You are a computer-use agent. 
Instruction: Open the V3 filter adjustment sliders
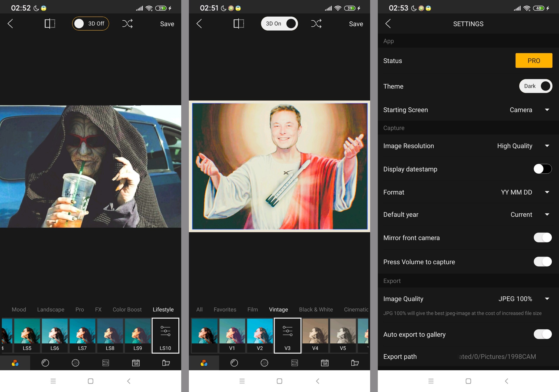(x=287, y=331)
